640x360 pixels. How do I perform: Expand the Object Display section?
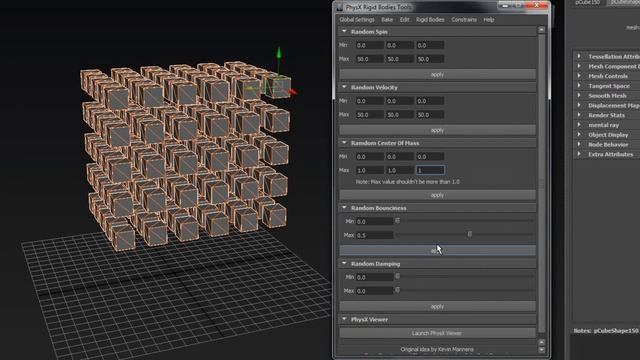click(579, 135)
